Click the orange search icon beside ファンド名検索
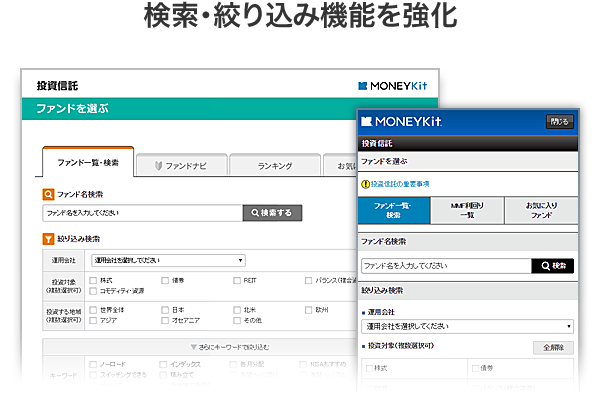This screenshot has width=600, height=396. [x=48, y=194]
